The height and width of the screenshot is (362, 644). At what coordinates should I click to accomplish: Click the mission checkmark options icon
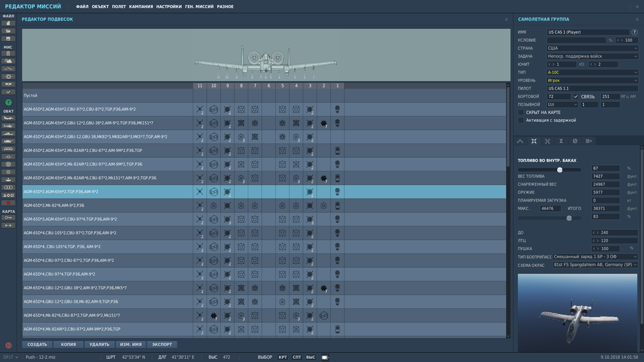pos(8,92)
